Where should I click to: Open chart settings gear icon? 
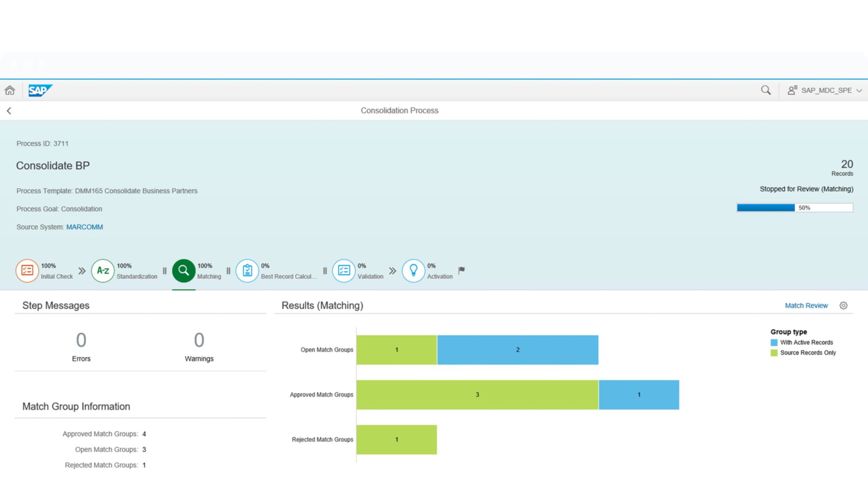point(843,305)
